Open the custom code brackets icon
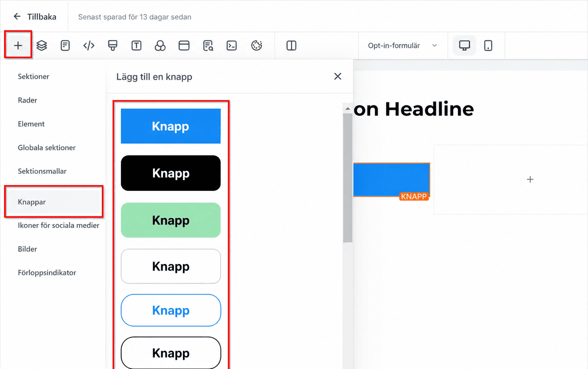 coord(89,46)
